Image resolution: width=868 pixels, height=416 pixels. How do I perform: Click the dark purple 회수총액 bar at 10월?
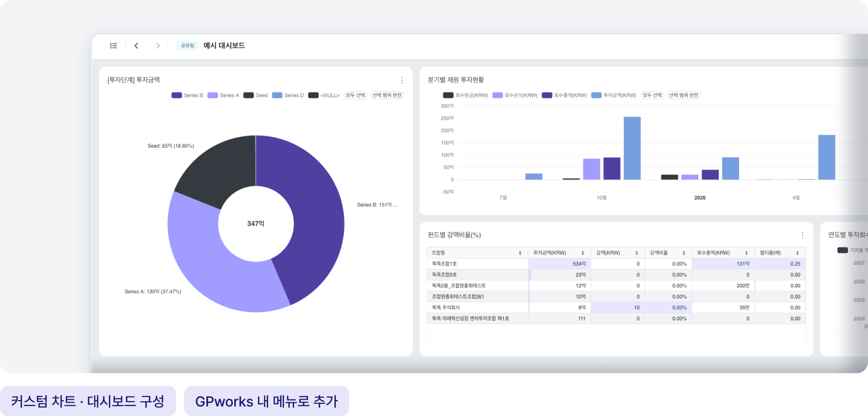pos(612,169)
